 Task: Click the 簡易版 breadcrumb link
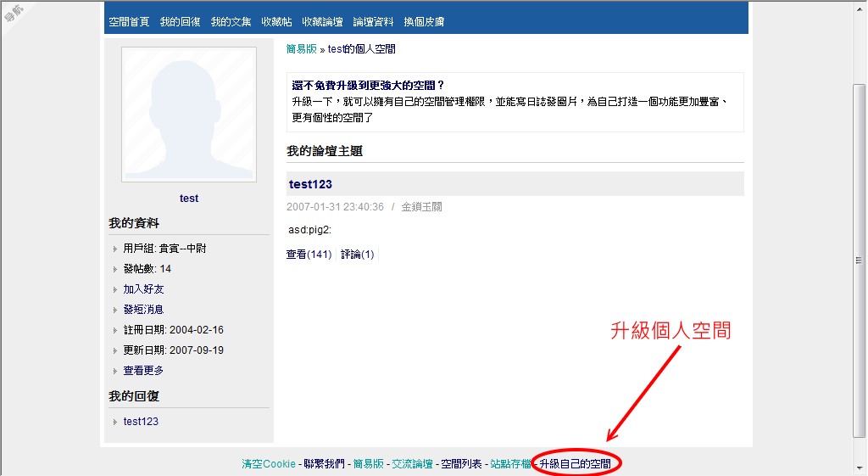301,49
